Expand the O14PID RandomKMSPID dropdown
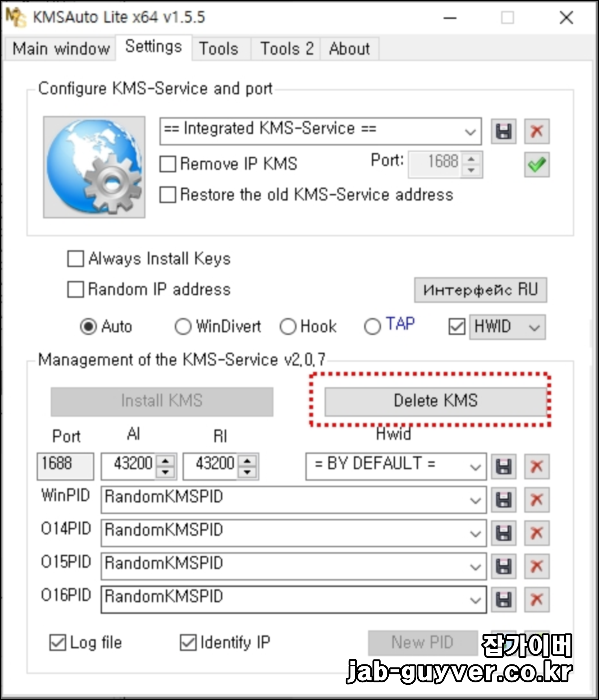599x700 pixels. point(475,533)
